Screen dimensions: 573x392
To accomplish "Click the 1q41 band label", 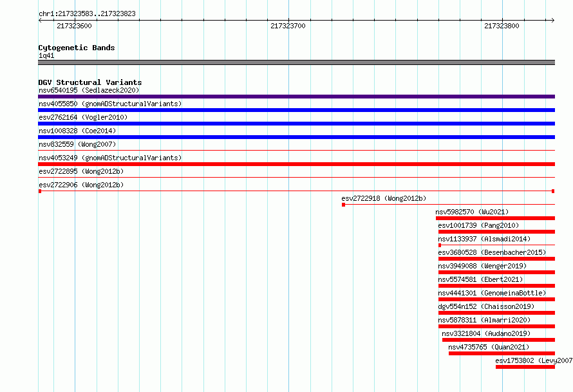I will tap(46, 55).
